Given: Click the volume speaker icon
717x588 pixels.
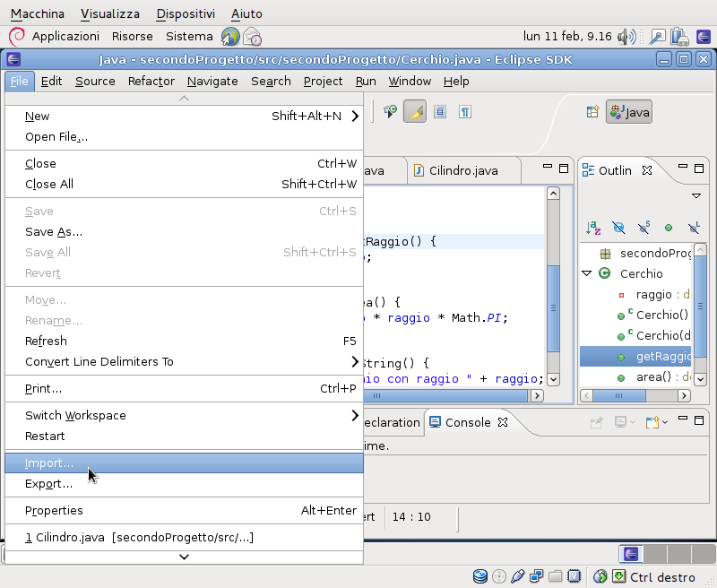Looking at the screenshot, I should pos(626,37).
